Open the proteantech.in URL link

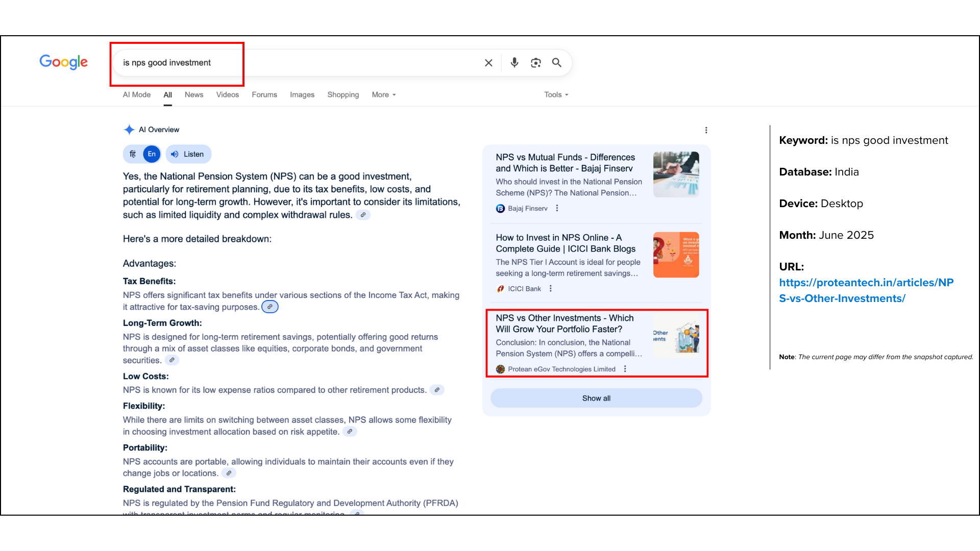click(866, 291)
